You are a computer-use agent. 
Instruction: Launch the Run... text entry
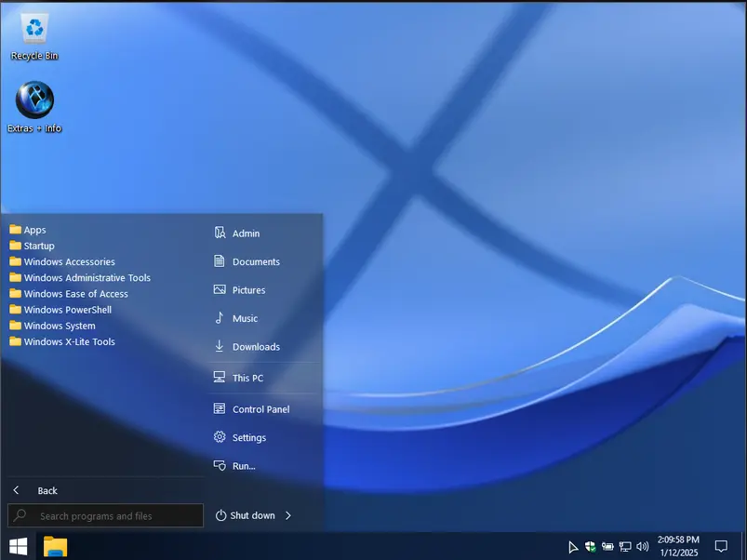click(244, 466)
